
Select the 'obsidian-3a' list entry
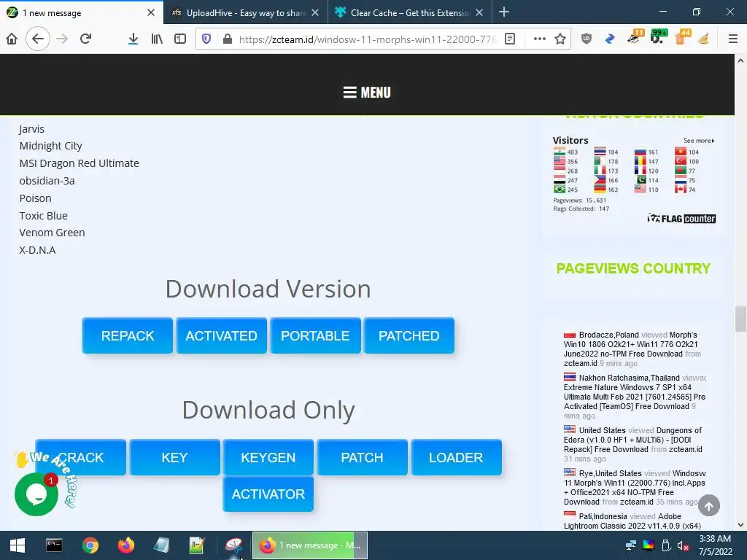point(47,181)
